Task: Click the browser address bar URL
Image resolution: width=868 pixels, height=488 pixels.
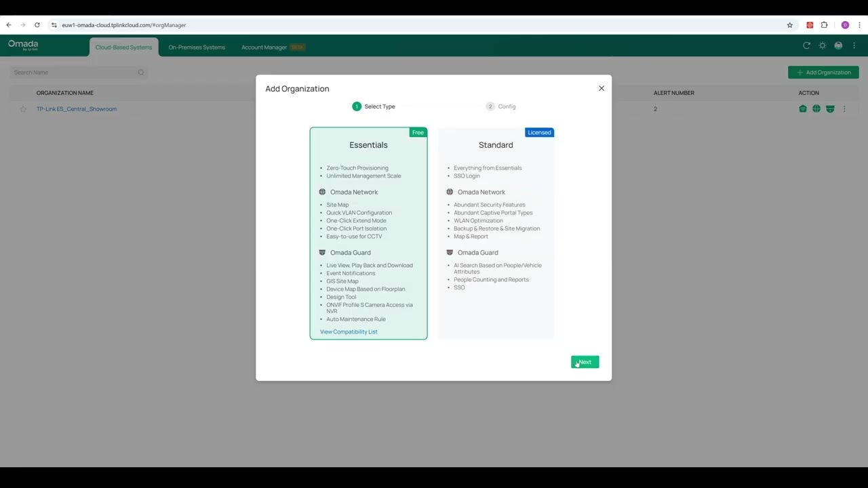Action: pos(124,25)
